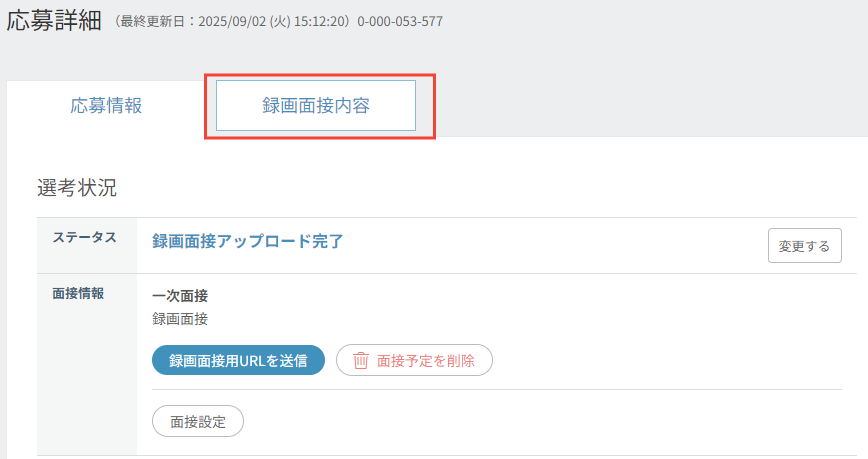
Task: Open the 録画面接内容 tab
Action: click(316, 106)
